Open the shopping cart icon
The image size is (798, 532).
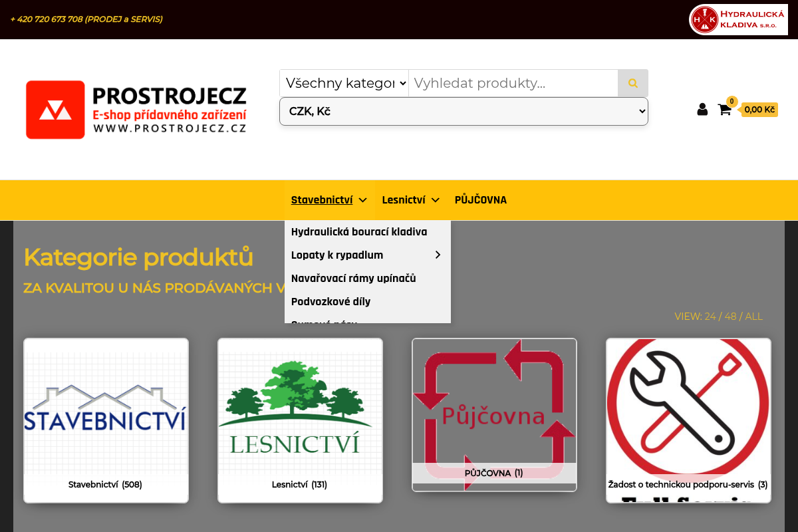tap(724, 110)
